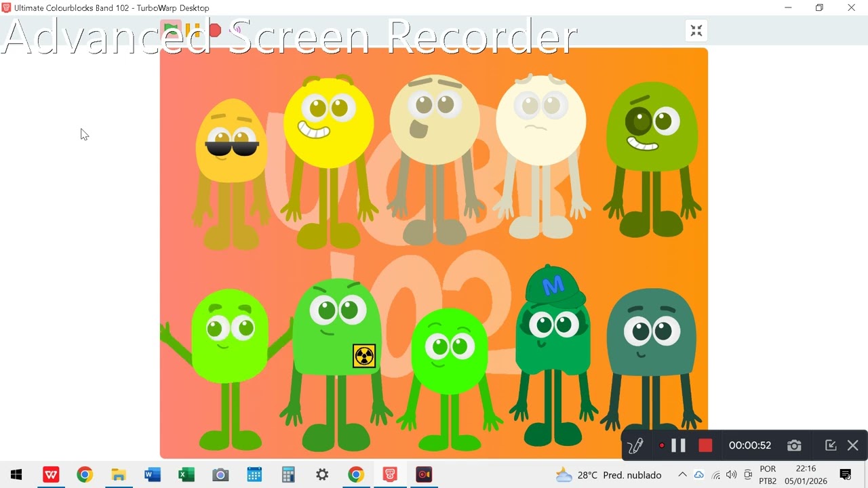Open the clock showing 22:16
This screenshot has height=488, width=868.
[x=806, y=475]
